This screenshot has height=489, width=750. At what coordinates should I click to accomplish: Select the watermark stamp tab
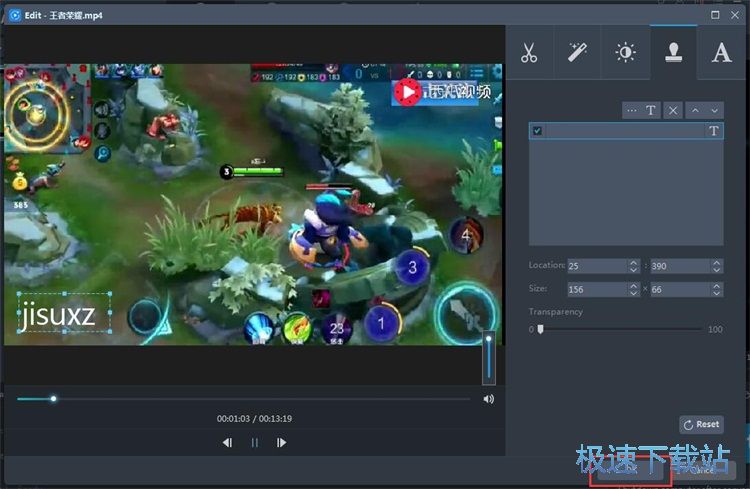click(x=673, y=54)
